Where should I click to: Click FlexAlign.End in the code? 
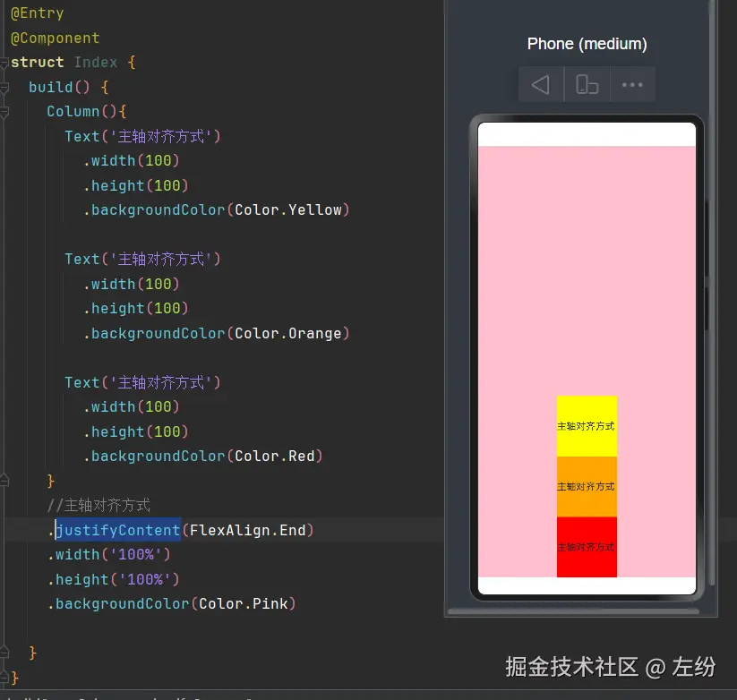point(248,530)
